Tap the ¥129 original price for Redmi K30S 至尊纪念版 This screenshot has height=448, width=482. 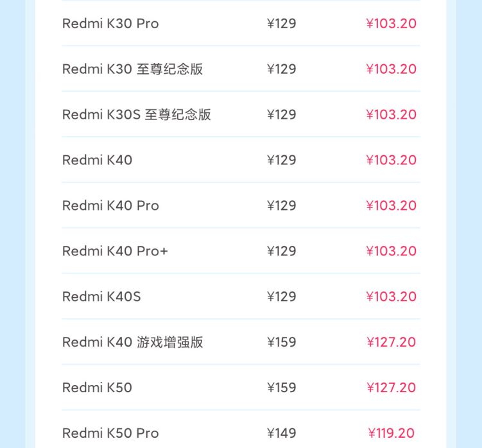(281, 115)
